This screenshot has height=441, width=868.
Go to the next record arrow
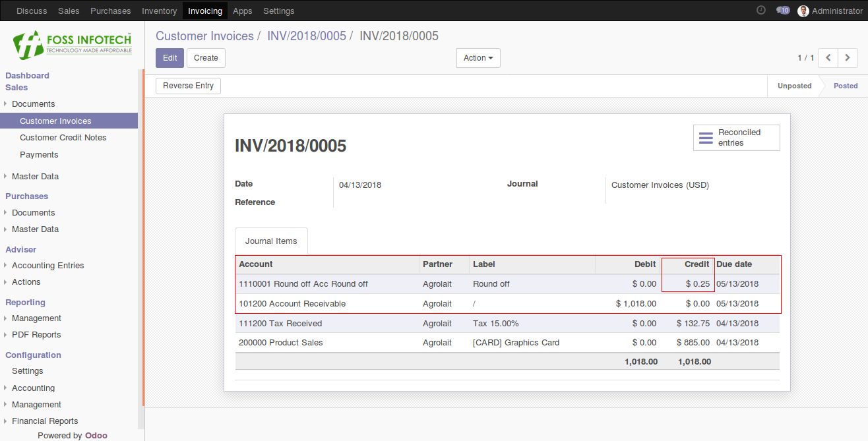point(848,58)
